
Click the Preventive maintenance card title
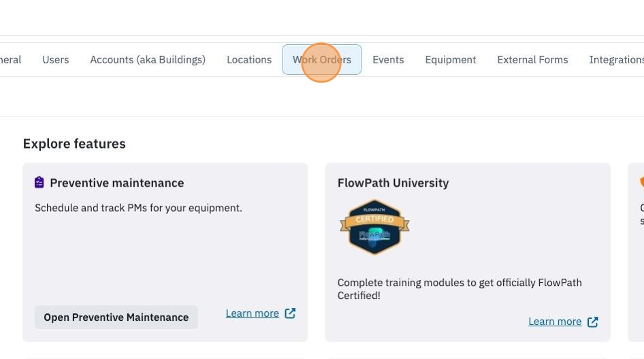tap(117, 183)
